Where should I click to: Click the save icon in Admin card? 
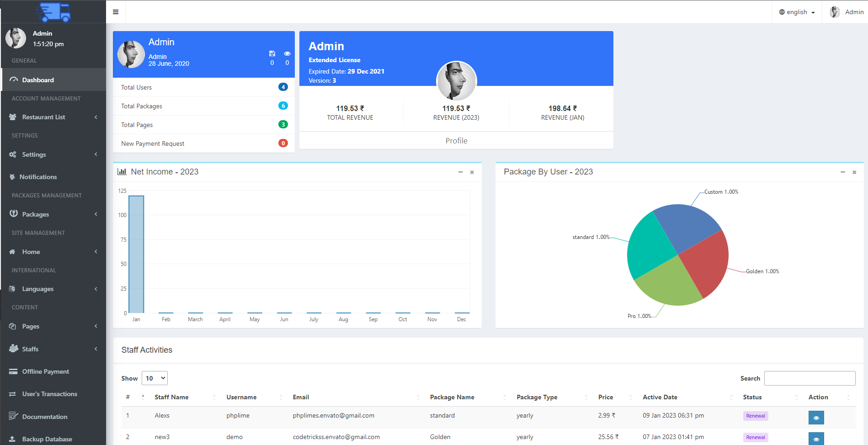pyautogui.click(x=272, y=53)
